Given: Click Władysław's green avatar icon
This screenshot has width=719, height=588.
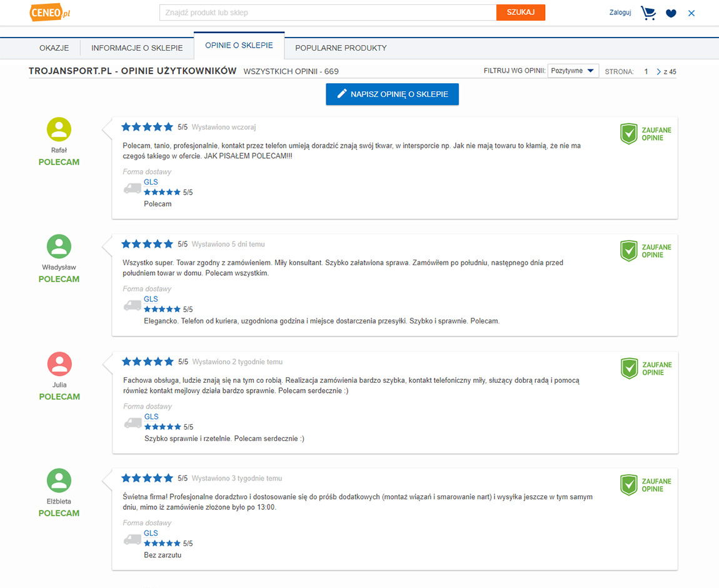Looking at the screenshot, I should [59, 246].
